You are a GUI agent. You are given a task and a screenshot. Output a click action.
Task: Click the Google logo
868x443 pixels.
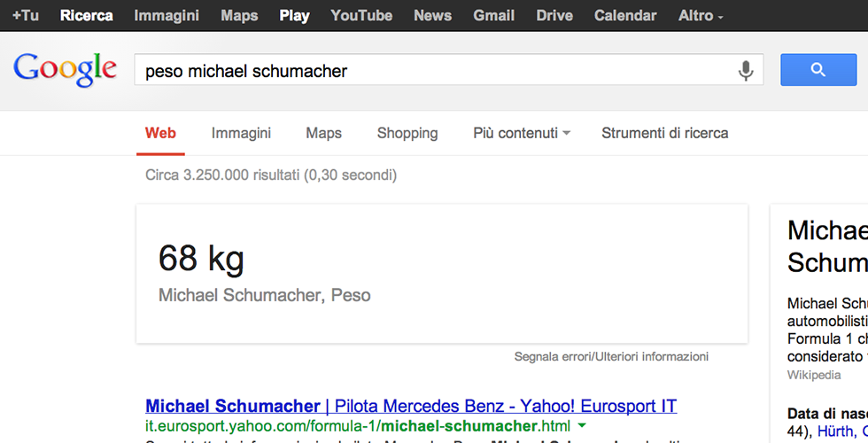(66, 70)
